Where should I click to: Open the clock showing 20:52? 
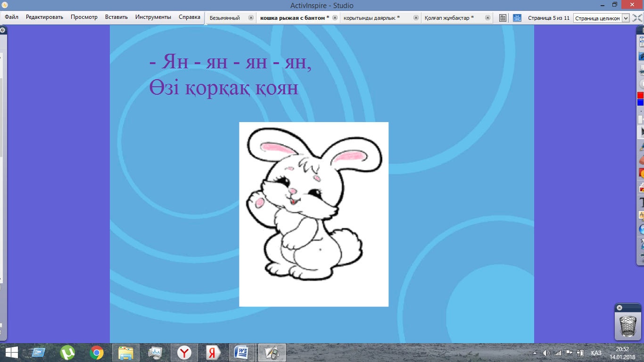point(623,353)
